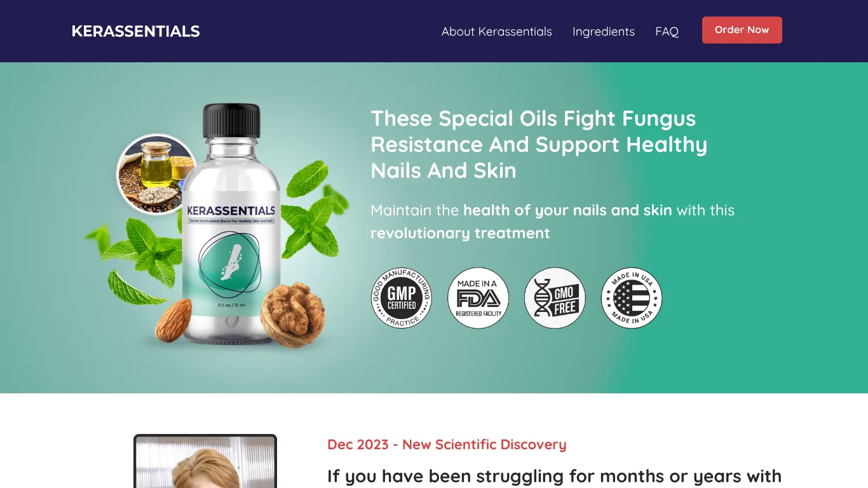Click the black bottle cap
Viewport: 868px width, 488px height.
(231, 121)
